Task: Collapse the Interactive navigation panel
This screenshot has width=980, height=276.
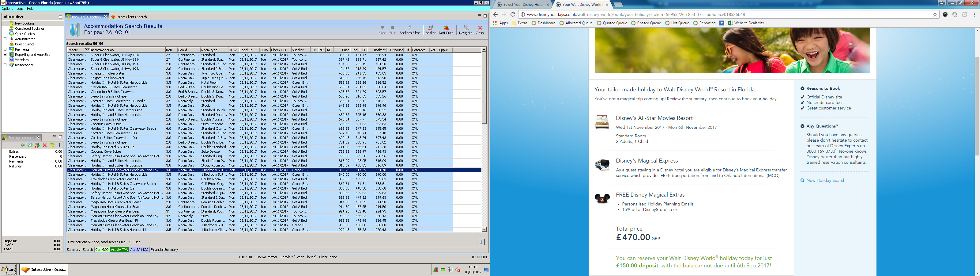Action: (60, 17)
